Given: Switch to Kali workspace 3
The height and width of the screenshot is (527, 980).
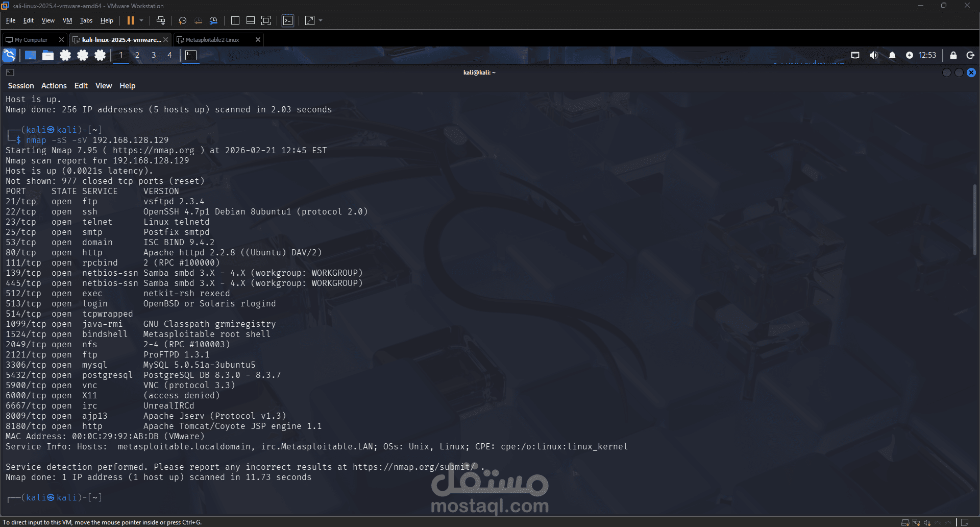Looking at the screenshot, I should (154, 55).
